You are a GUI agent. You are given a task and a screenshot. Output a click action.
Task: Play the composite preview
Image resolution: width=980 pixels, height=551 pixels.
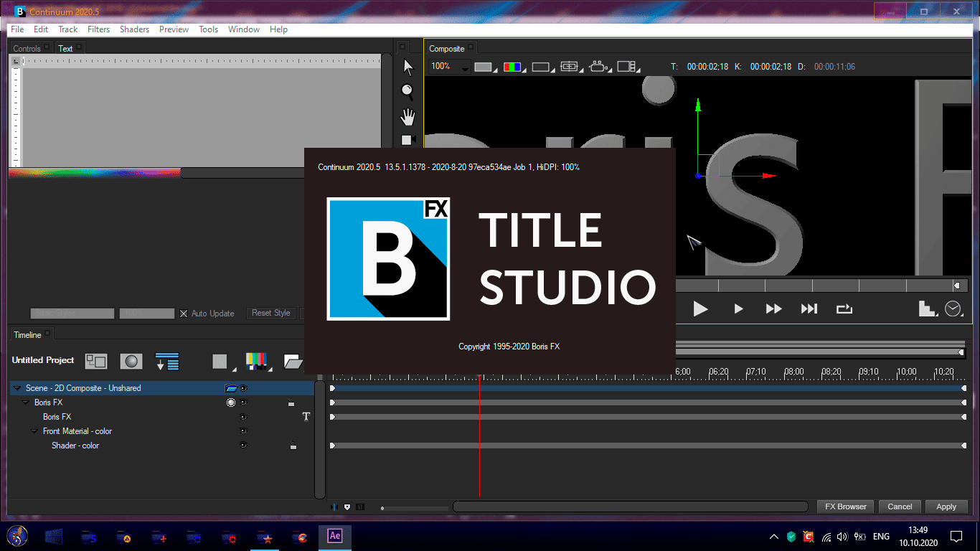pyautogui.click(x=700, y=309)
